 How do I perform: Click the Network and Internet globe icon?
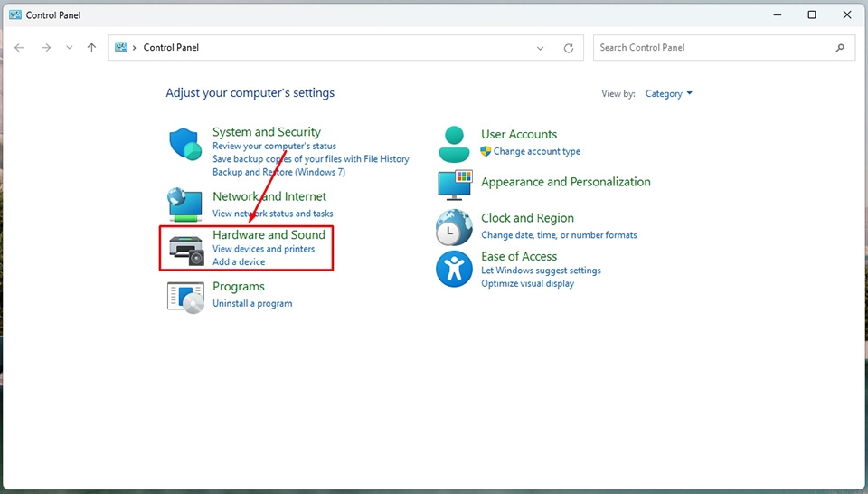184,204
